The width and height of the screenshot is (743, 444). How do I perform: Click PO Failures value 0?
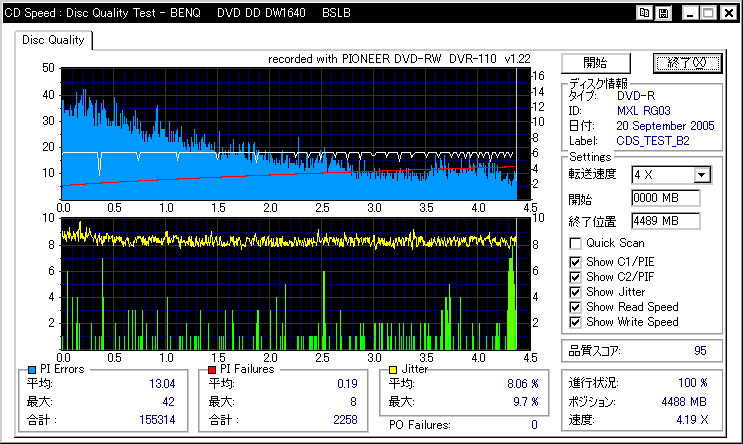535,425
